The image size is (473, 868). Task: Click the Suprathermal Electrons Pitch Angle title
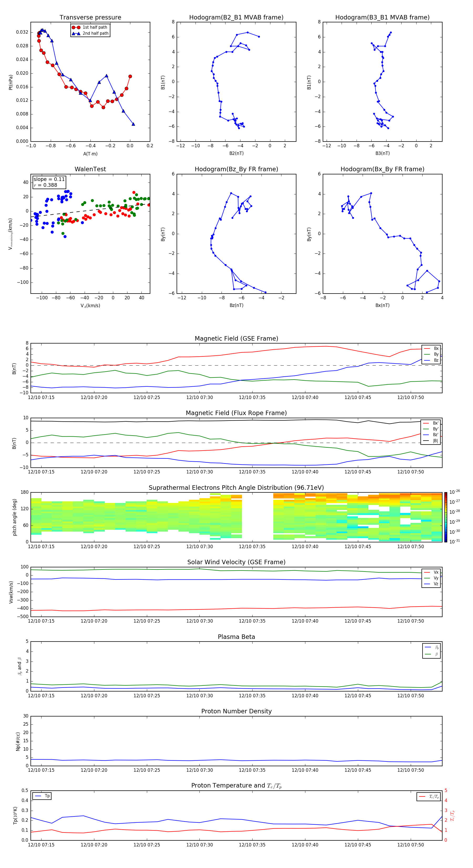(x=236, y=488)
